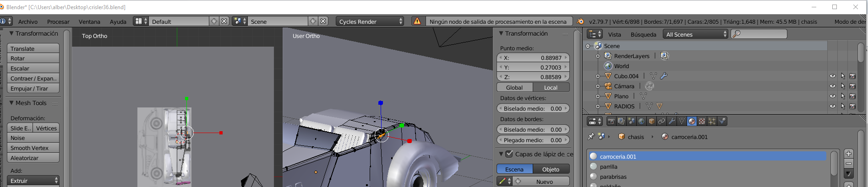The width and height of the screenshot is (868, 187).
Task: Click the modifier wrench icon on Cubo.004
Action: [664, 76]
